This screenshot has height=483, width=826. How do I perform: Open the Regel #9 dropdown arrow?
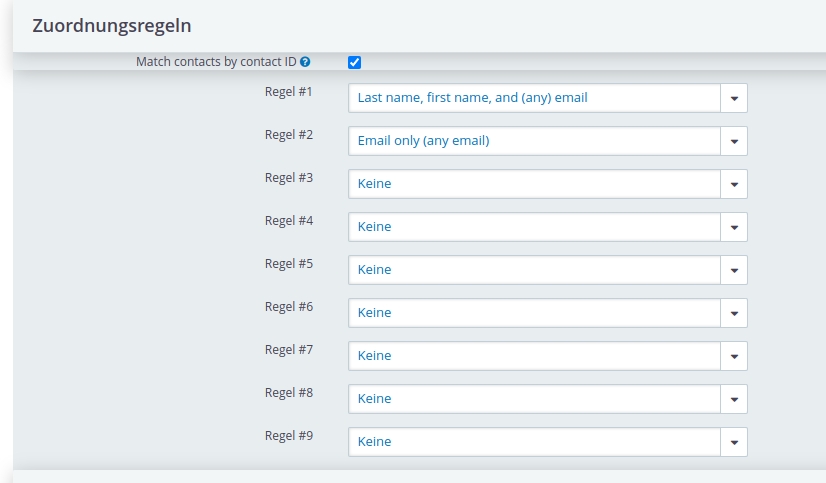click(734, 442)
